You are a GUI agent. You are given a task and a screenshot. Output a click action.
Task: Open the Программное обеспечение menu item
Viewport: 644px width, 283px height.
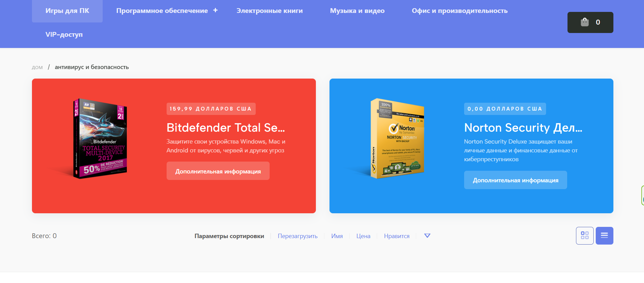click(162, 11)
